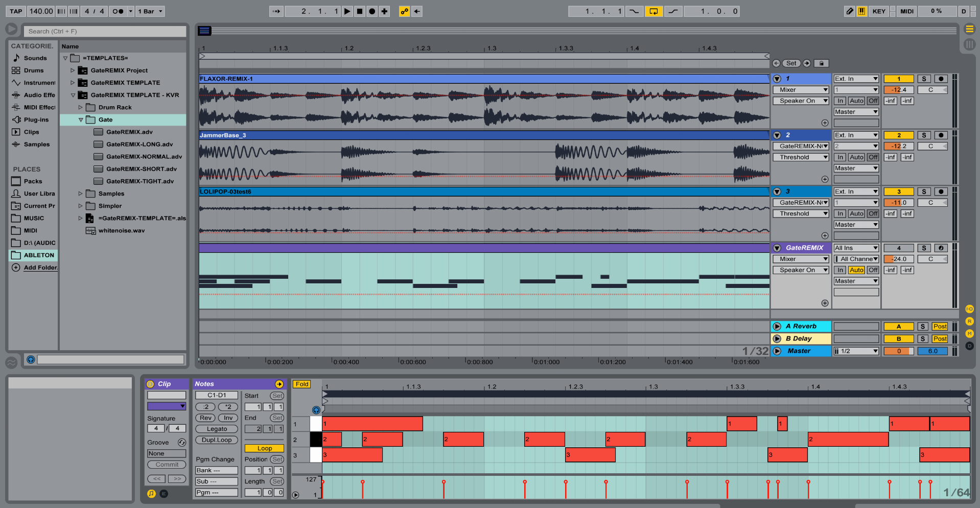Screen dimensions: 980x508
Task: Click the TAP tempo button
Action: (16, 11)
